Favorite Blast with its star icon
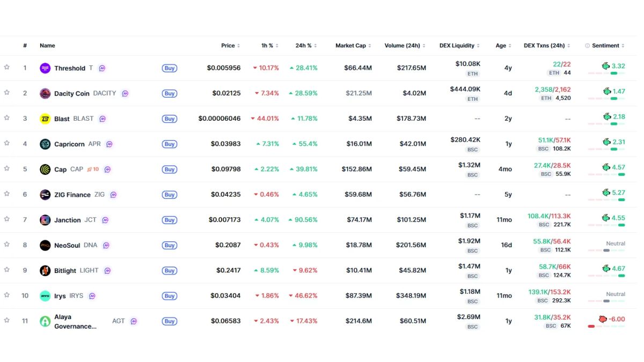644x362 pixels. 7,117
